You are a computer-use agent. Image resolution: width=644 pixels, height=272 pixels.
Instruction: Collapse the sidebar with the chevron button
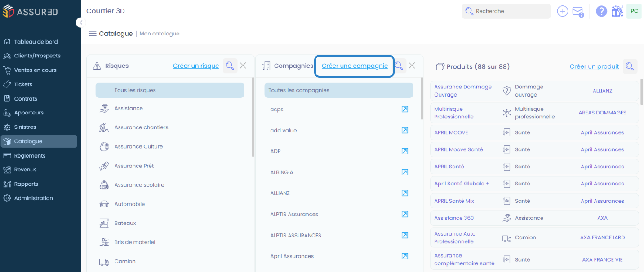point(80,22)
